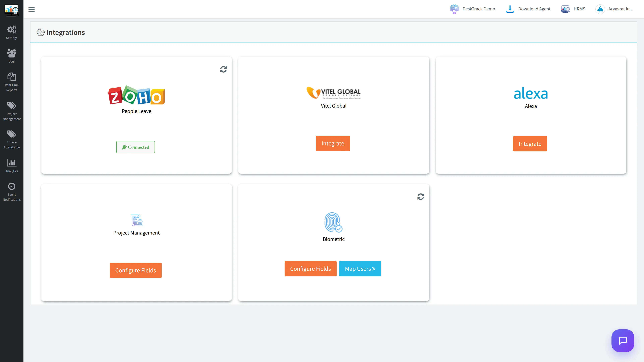The width and height of the screenshot is (644, 362).
Task: Open Event Notifications in the sidebar
Action: pyautogui.click(x=12, y=191)
